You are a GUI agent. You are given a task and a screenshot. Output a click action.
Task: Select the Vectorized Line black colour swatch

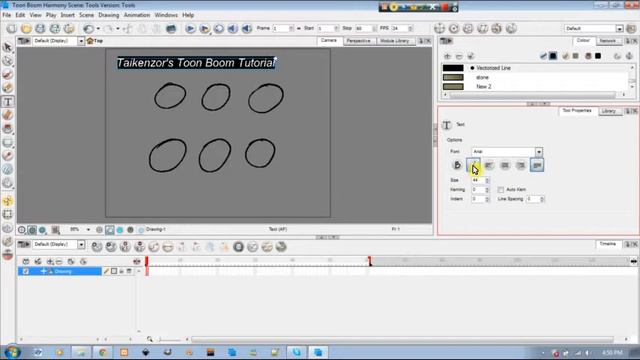click(453, 68)
